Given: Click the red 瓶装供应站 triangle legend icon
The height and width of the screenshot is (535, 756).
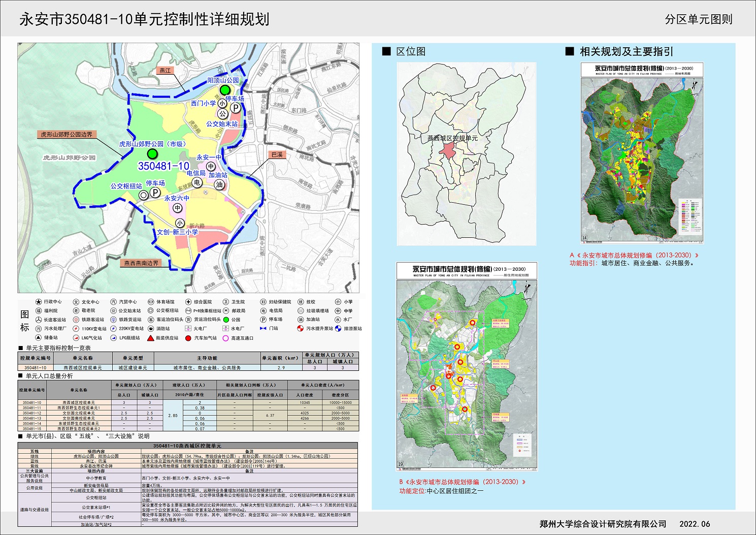Looking at the screenshot, I should 151,338.
